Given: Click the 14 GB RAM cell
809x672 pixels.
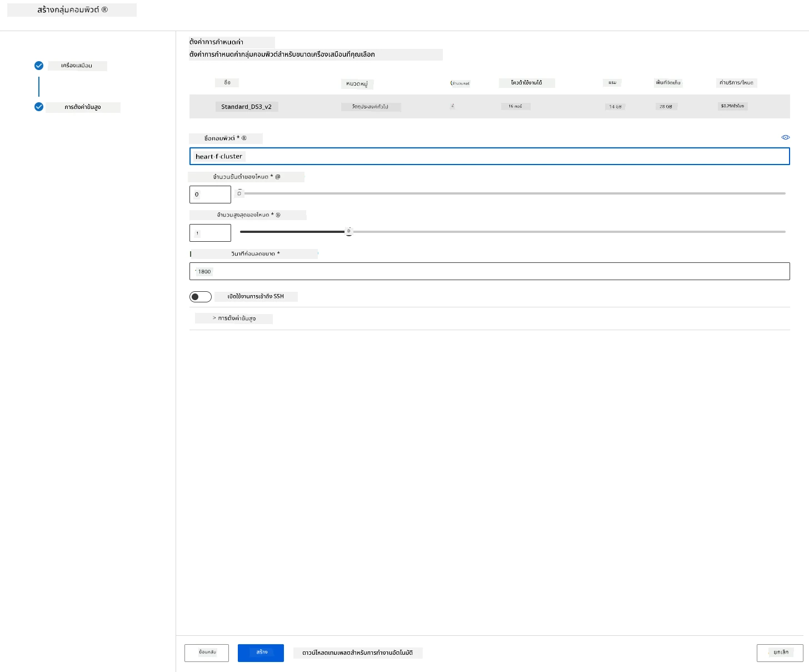Looking at the screenshot, I should 615,107.
